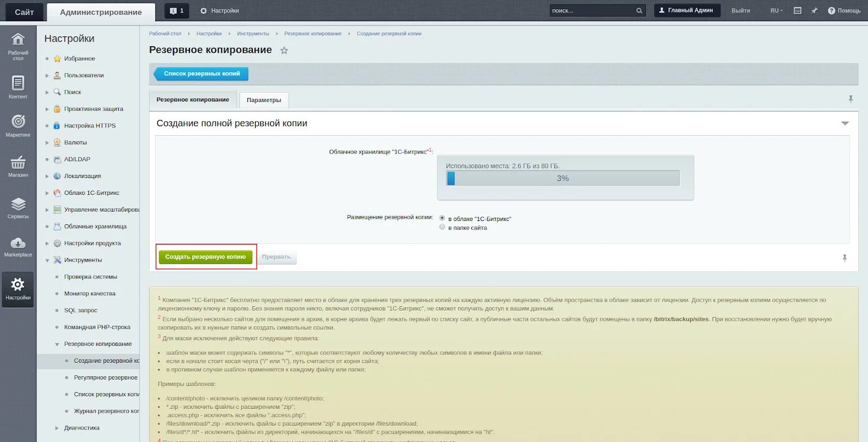Open Проактивная защита in the tree
This screenshot has height=442, width=868.
tap(93, 109)
